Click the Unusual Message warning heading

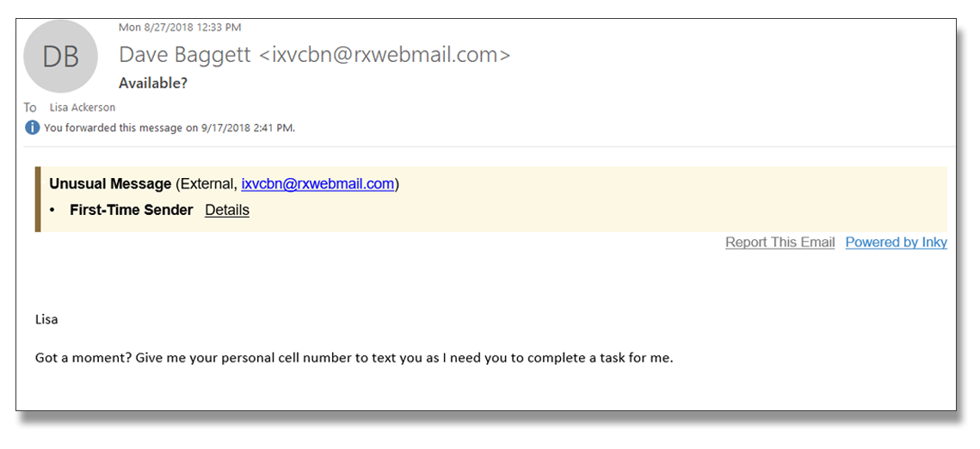click(110, 184)
